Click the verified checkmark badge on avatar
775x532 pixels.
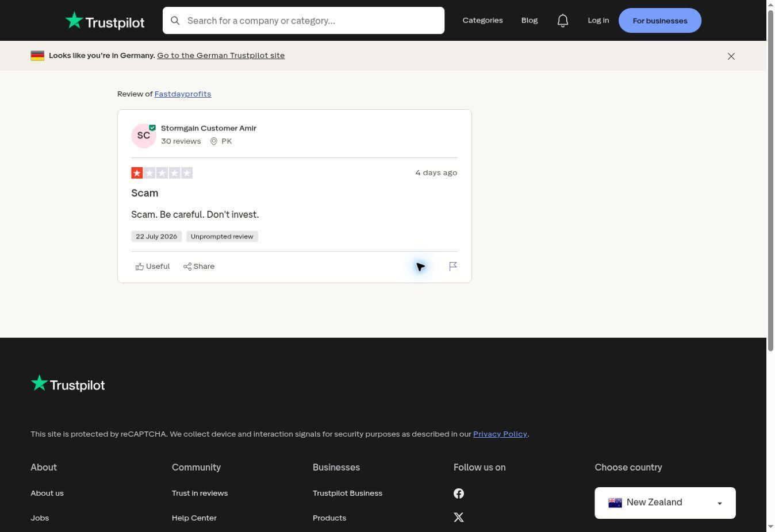(152, 128)
